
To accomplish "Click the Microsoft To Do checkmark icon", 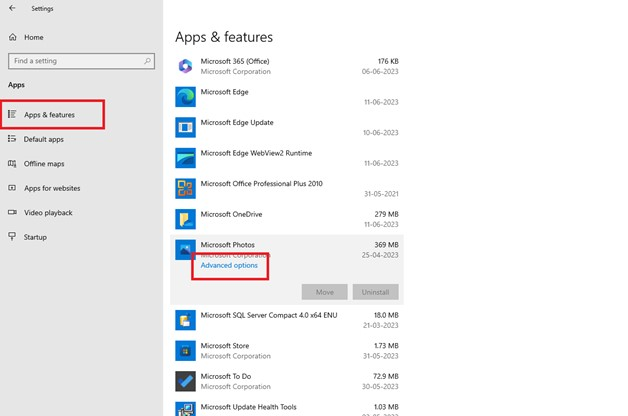I will (185, 381).
